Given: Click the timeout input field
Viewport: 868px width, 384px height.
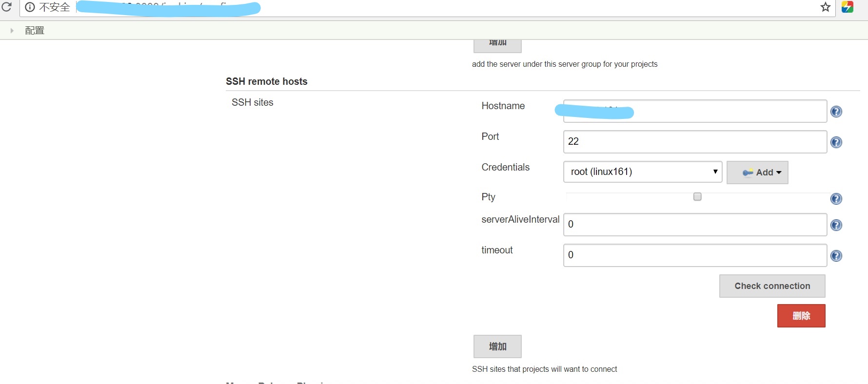Looking at the screenshot, I should click(x=695, y=255).
